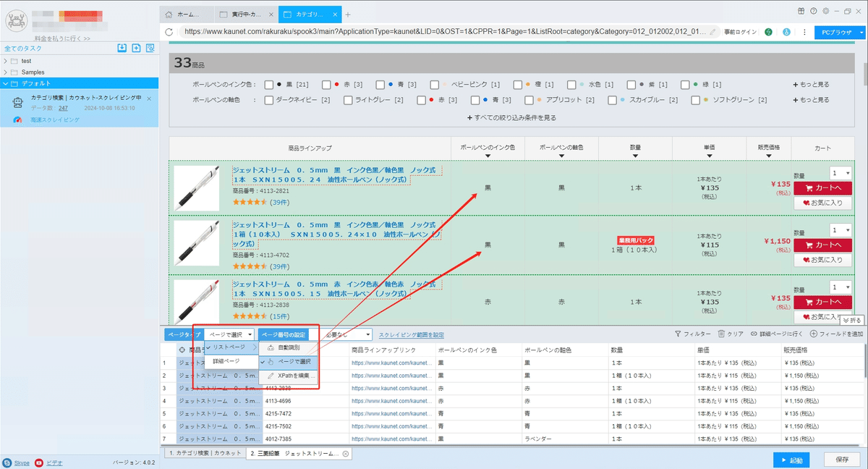Close step tab 2 三菱鉛筆 with X icon
Screen dimensions: 868x469
coord(346,454)
